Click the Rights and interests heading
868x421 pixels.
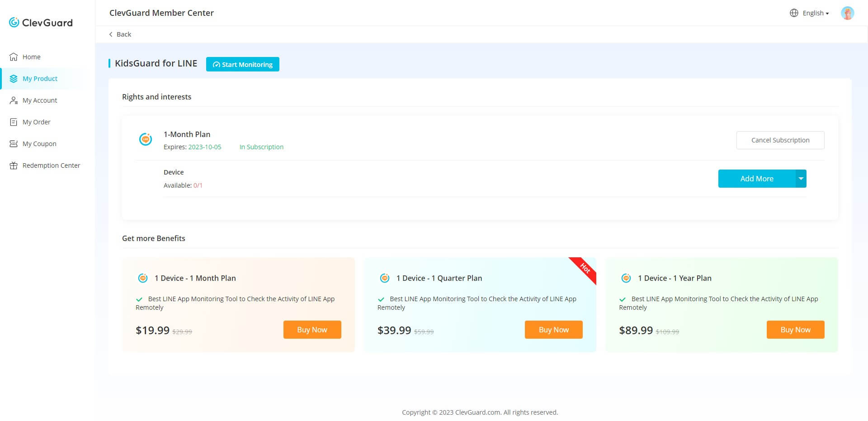(156, 97)
